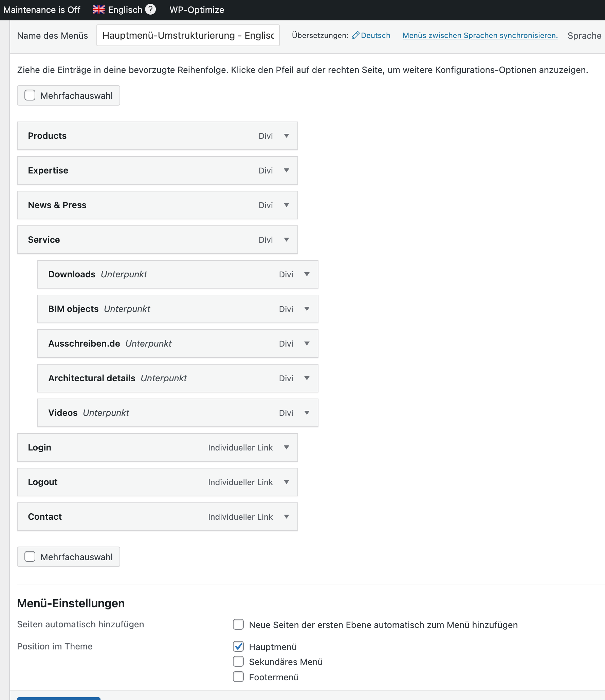Click the question mark help icon beside Englisch

coord(150,10)
